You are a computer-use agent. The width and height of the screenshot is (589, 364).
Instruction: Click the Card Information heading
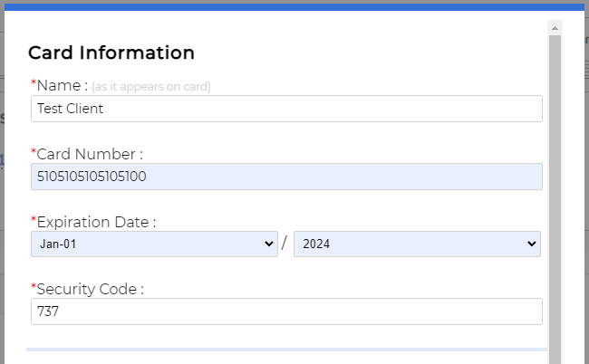[x=111, y=53]
